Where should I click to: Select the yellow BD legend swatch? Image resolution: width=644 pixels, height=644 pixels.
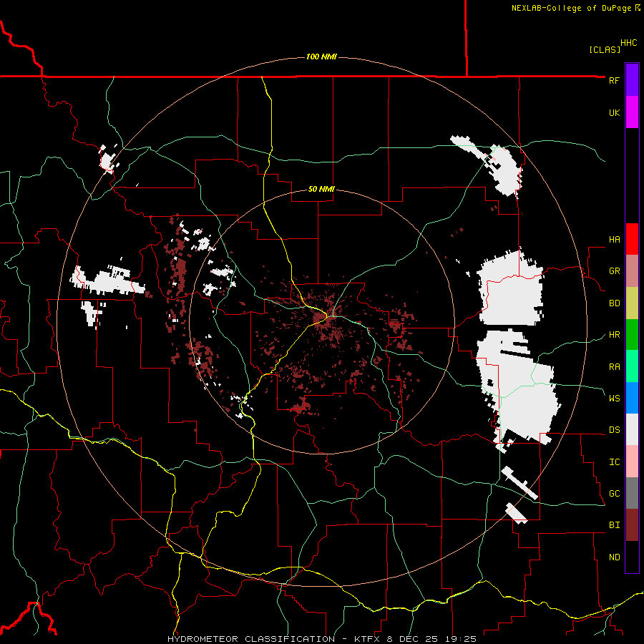[632, 303]
